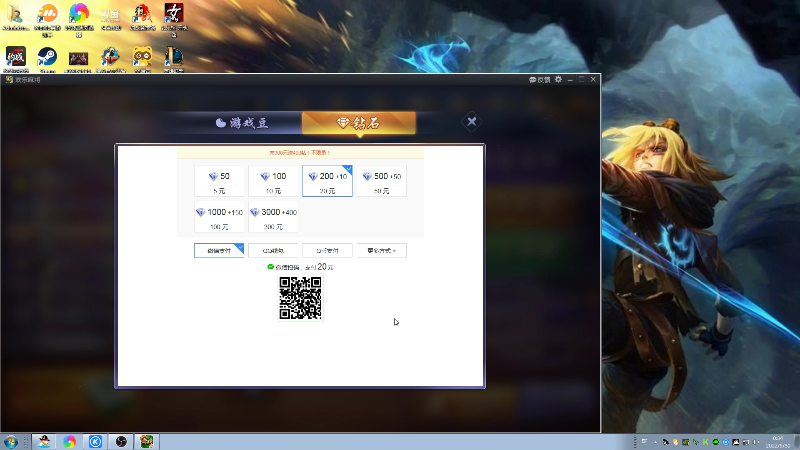Select the 1000+150 diamonds for 100元 package
The width and height of the screenshot is (800, 450).
219,217
